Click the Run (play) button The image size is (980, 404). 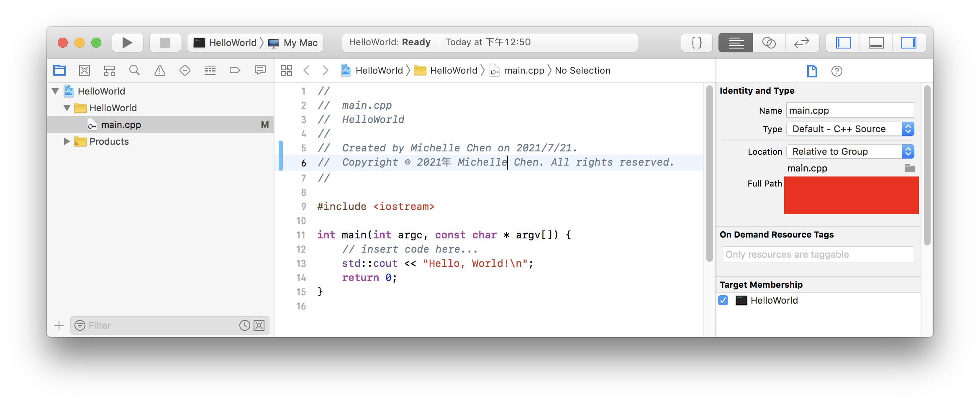point(127,43)
